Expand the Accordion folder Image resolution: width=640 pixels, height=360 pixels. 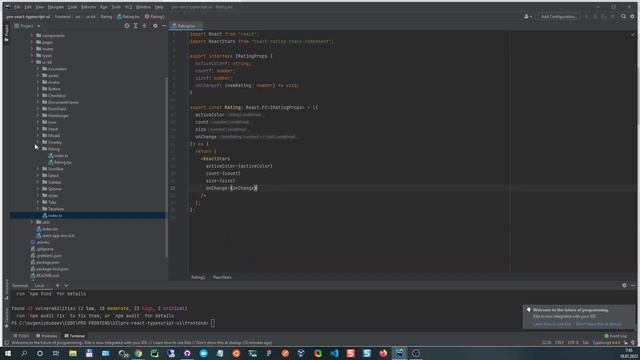coord(38,69)
